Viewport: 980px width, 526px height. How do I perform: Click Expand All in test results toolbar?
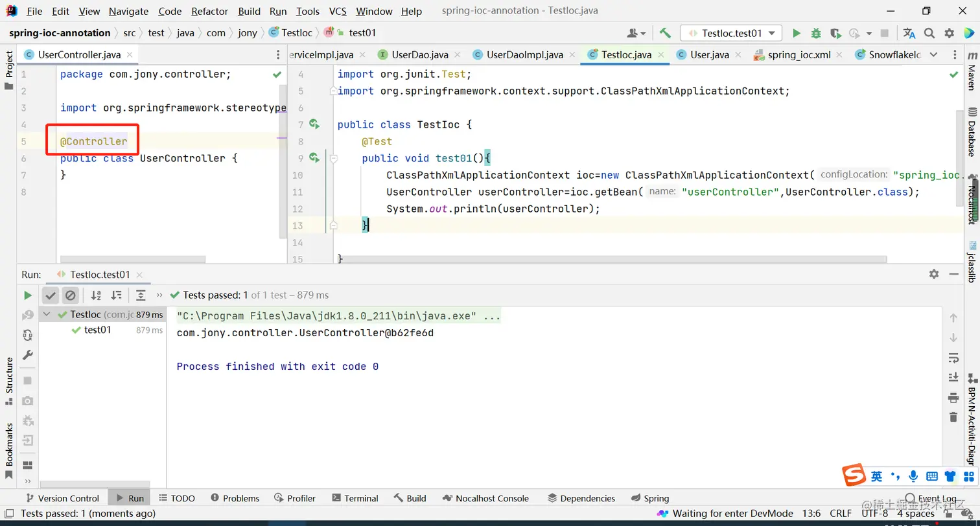(141, 295)
